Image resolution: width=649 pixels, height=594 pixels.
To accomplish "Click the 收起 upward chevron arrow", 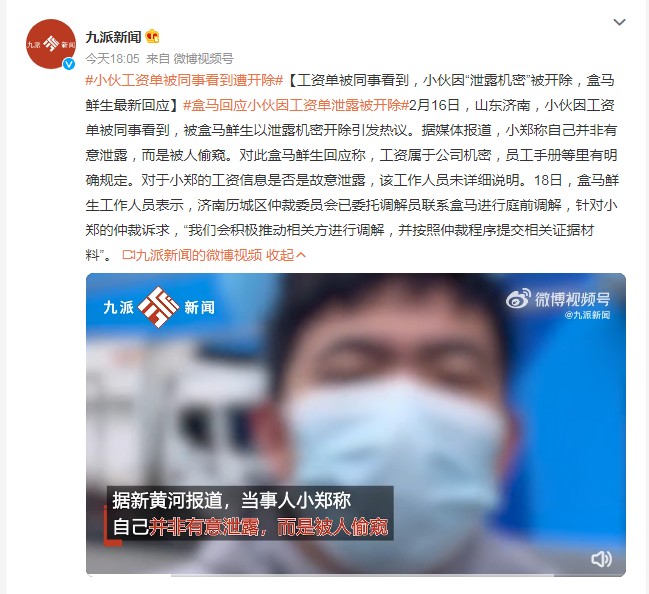I will [301, 255].
